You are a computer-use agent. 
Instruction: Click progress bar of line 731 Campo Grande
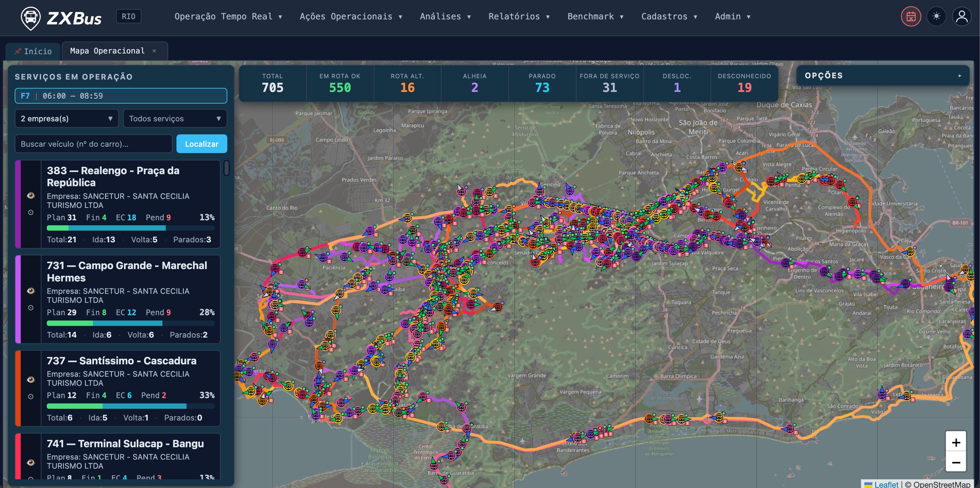(x=130, y=323)
